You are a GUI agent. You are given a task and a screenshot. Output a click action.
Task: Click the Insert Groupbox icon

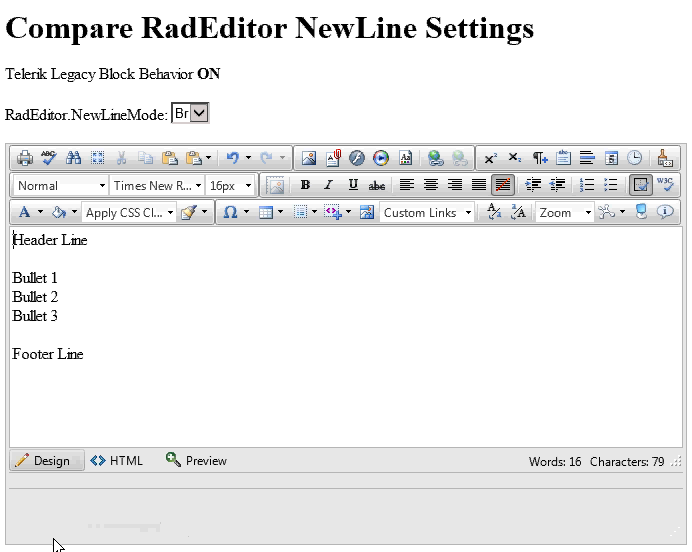563,158
